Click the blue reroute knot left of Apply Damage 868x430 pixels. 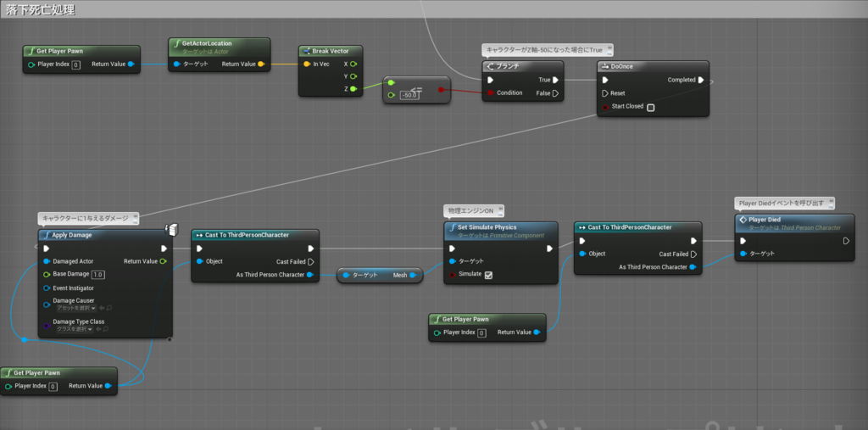point(24,339)
